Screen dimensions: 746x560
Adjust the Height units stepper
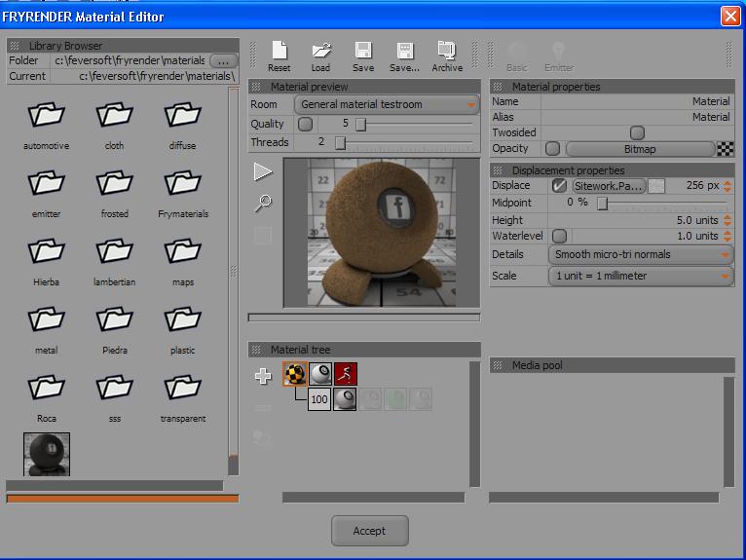coord(727,220)
